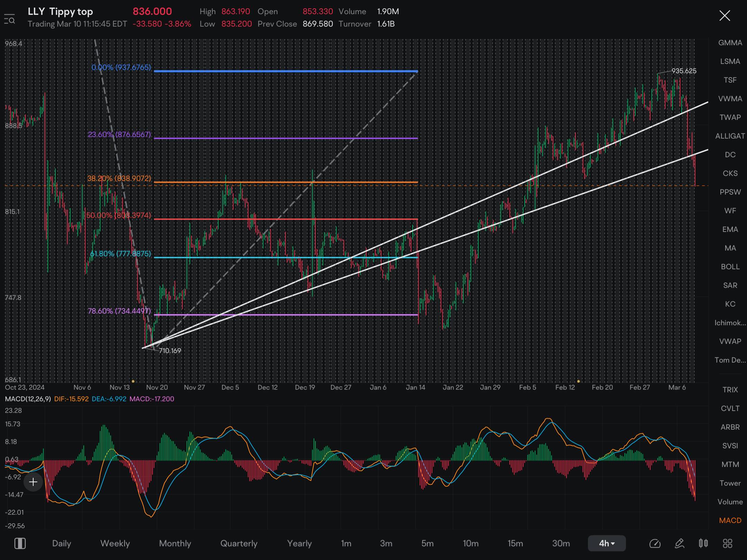The width and height of the screenshot is (747, 560).
Task: Open the speed gauge indicator icon
Action: click(x=655, y=543)
